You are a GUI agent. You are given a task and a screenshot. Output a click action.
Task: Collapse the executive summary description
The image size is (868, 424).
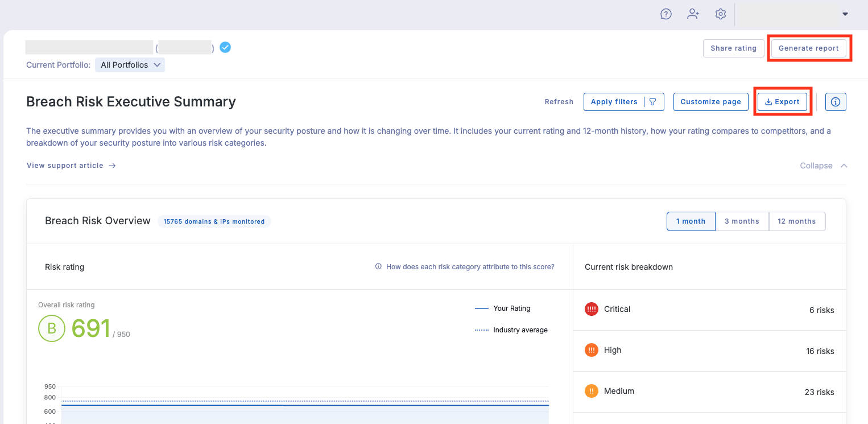click(x=823, y=166)
